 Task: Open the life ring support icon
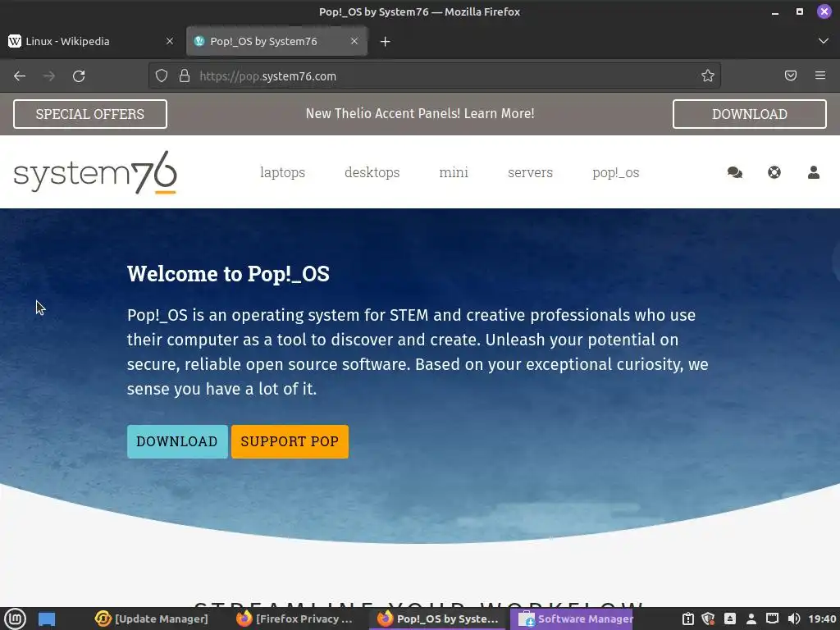[x=774, y=172]
